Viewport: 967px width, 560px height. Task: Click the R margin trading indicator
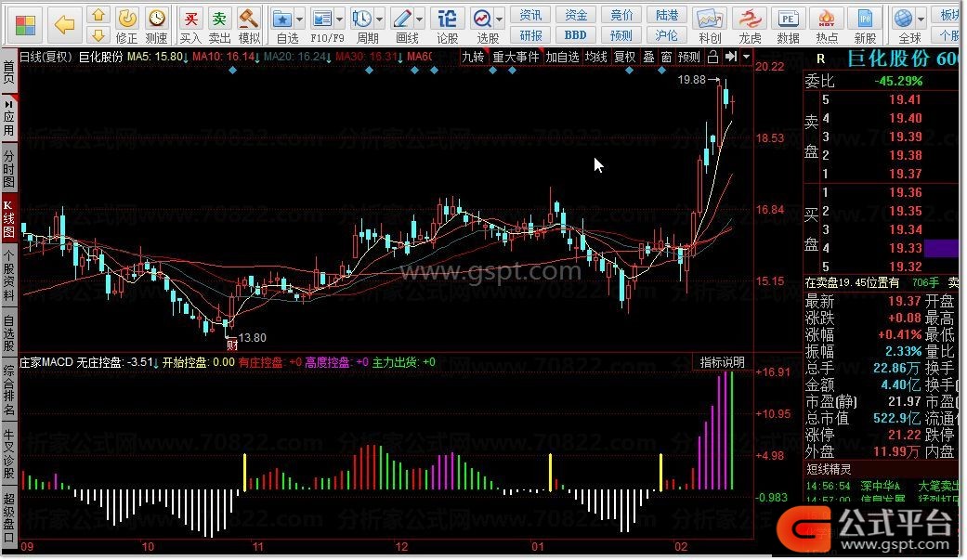click(x=821, y=59)
